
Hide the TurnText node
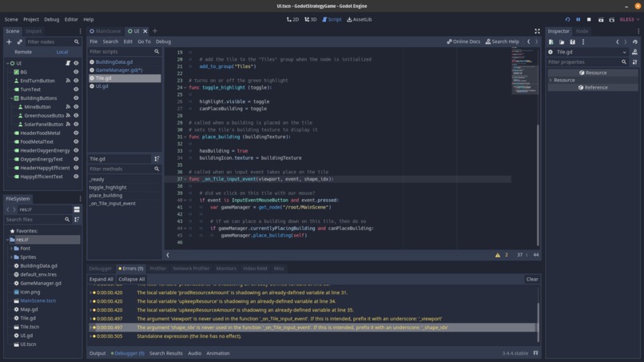(x=76, y=90)
